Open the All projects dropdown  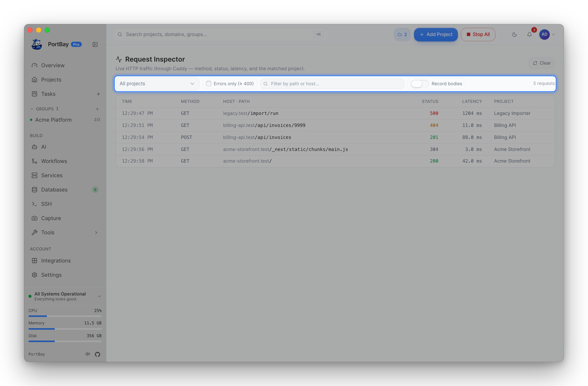click(x=157, y=84)
